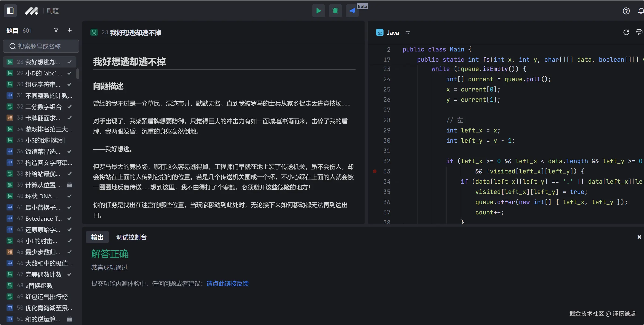The image size is (644, 325).
Task: Open the 请点此链接反馈 feedback link
Action: point(227,284)
